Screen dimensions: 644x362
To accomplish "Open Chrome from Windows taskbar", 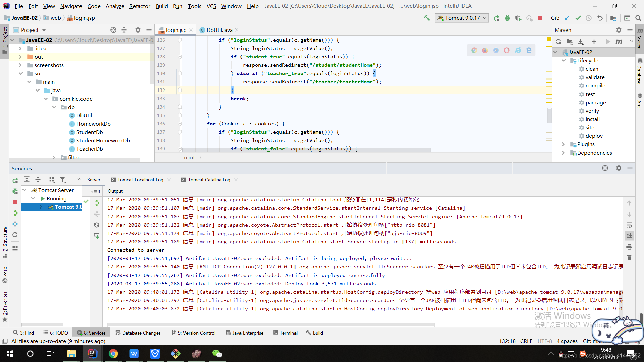I will coord(113,354).
